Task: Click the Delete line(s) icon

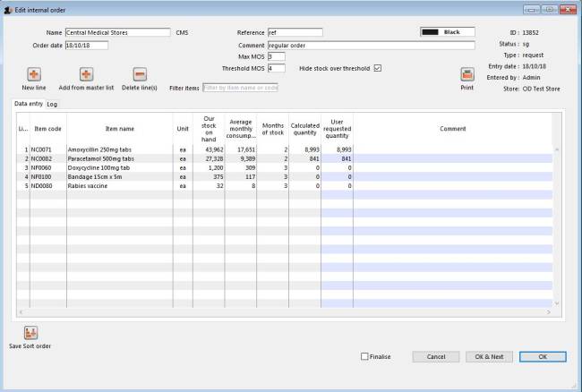Action: click(140, 75)
